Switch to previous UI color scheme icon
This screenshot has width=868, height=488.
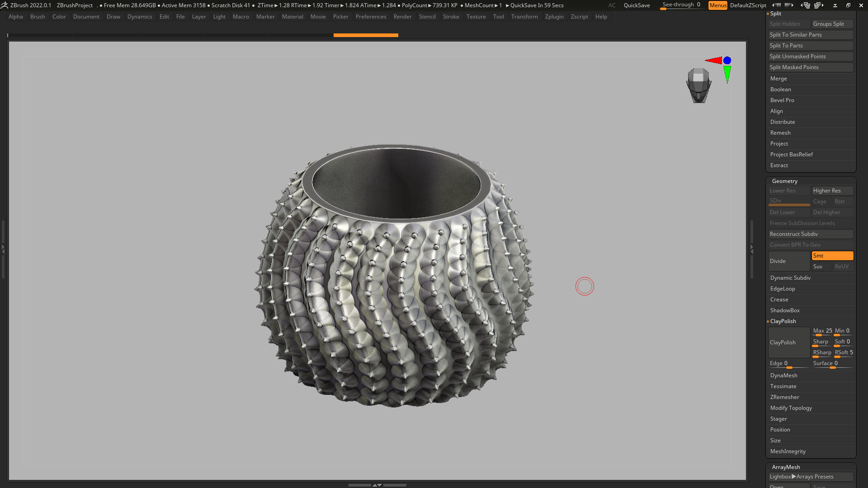coord(806,5)
